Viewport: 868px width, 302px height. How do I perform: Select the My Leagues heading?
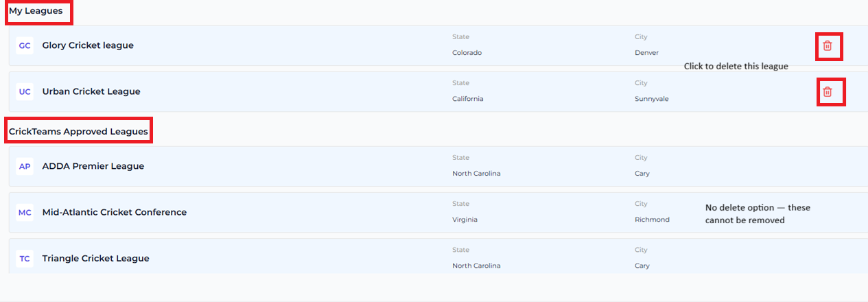(36, 11)
